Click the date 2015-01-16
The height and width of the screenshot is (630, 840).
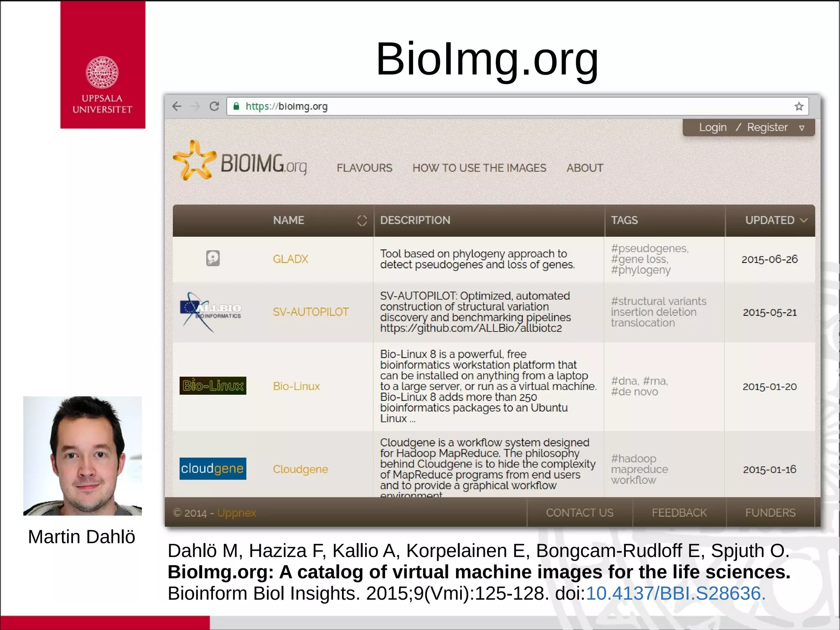(x=770, y=470)
